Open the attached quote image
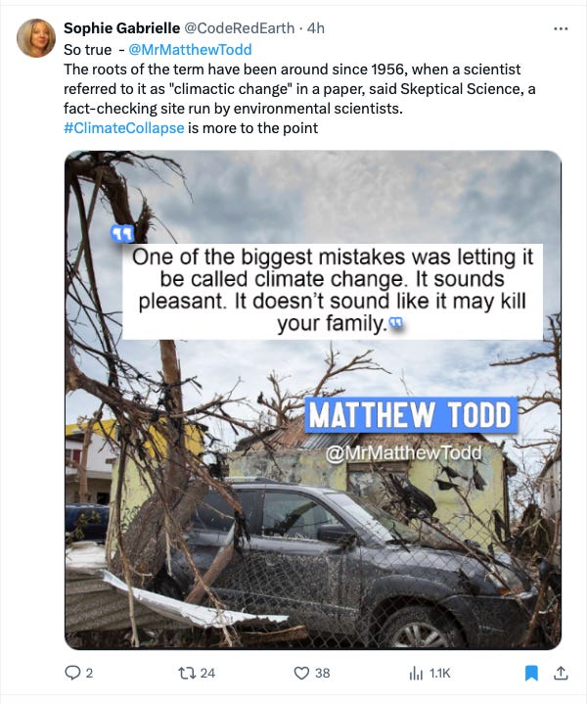Screen dimensions: 588x704 (313, 399)
